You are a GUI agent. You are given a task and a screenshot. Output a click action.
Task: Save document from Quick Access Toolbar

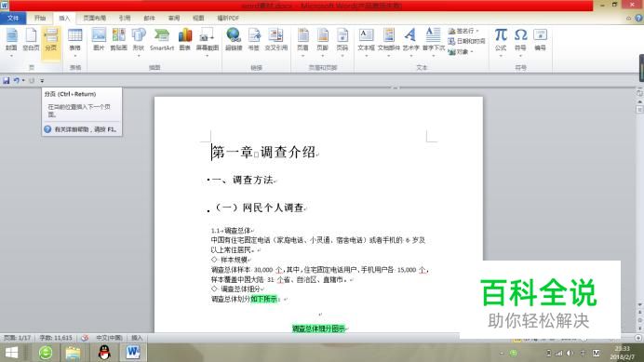(7, 81)
